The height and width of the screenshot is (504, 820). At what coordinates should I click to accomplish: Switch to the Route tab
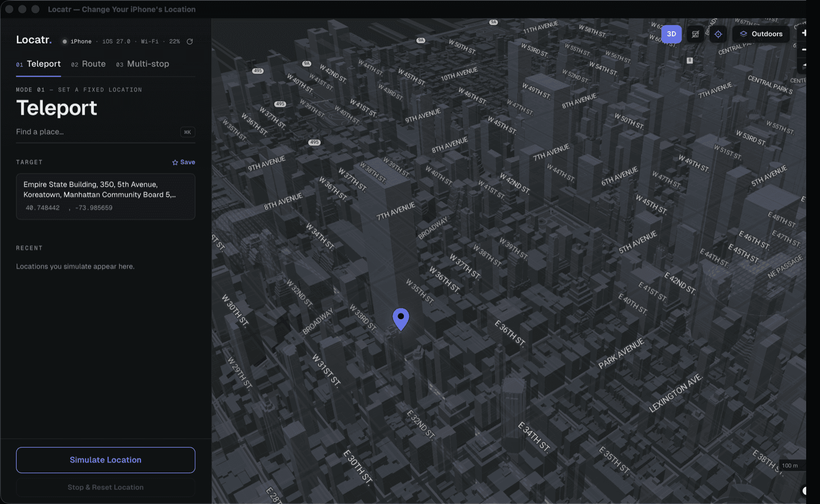point(88,64)
